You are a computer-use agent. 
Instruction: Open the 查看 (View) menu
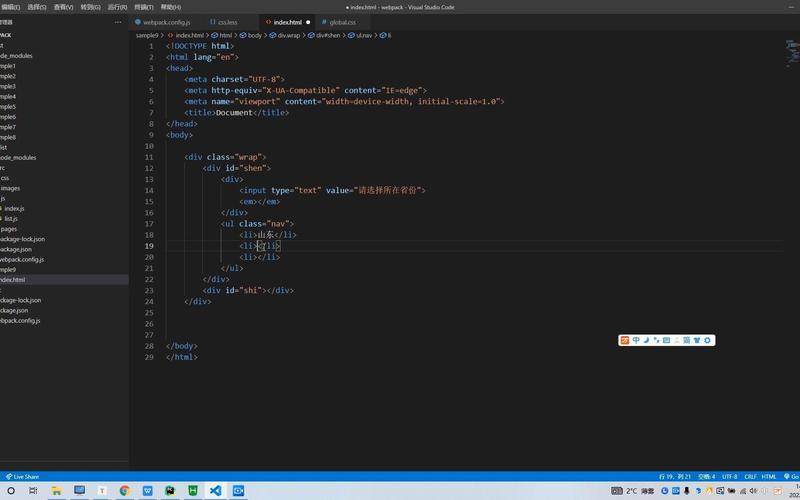tap(63, 7)
